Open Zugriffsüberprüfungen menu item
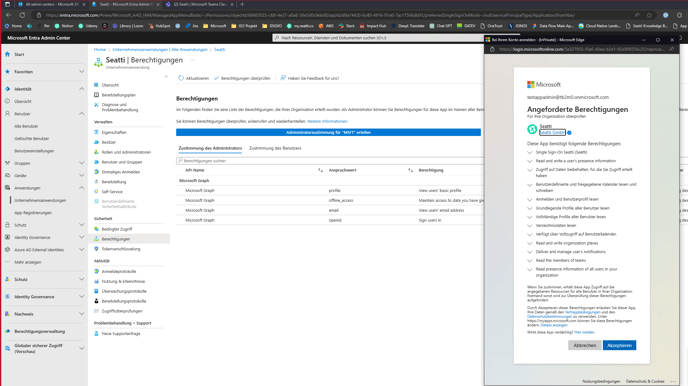 [x=122, y=311]
